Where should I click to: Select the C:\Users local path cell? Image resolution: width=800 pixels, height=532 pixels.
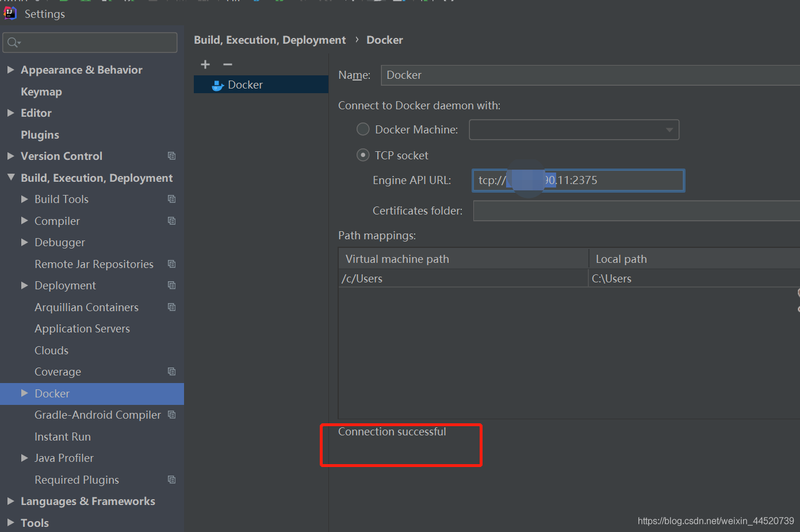(695, 278)
